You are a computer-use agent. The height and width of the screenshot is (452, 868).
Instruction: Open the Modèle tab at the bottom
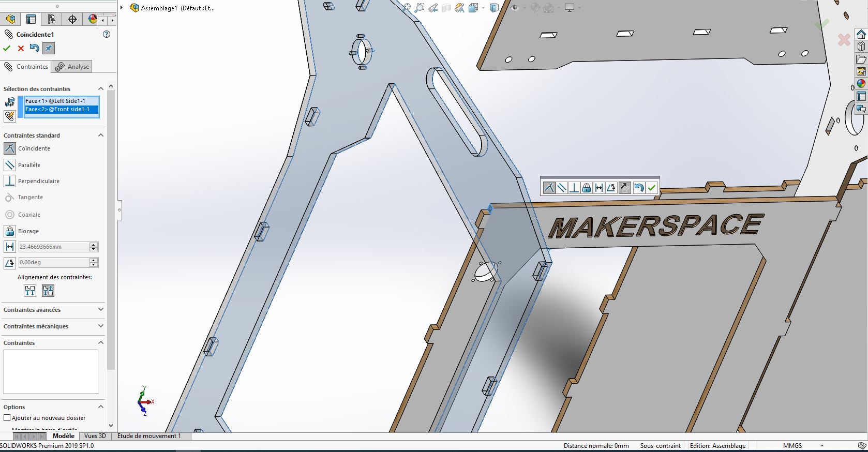tap(64, 436)
